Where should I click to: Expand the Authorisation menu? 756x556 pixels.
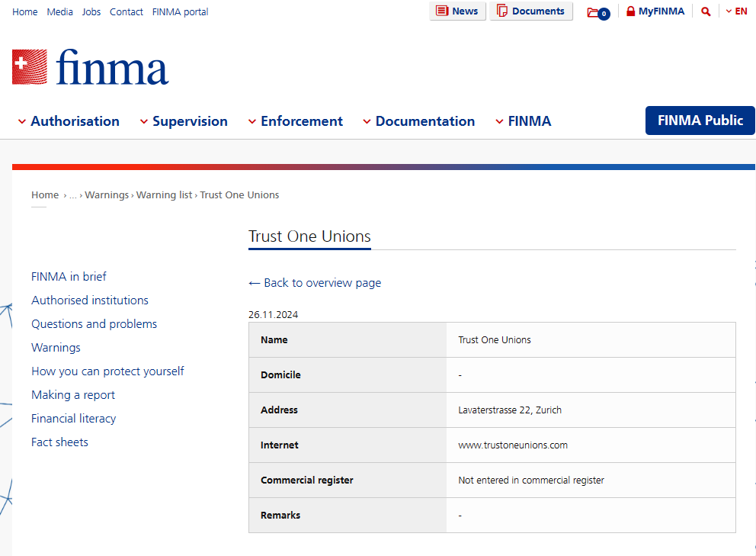click(69, 121)
